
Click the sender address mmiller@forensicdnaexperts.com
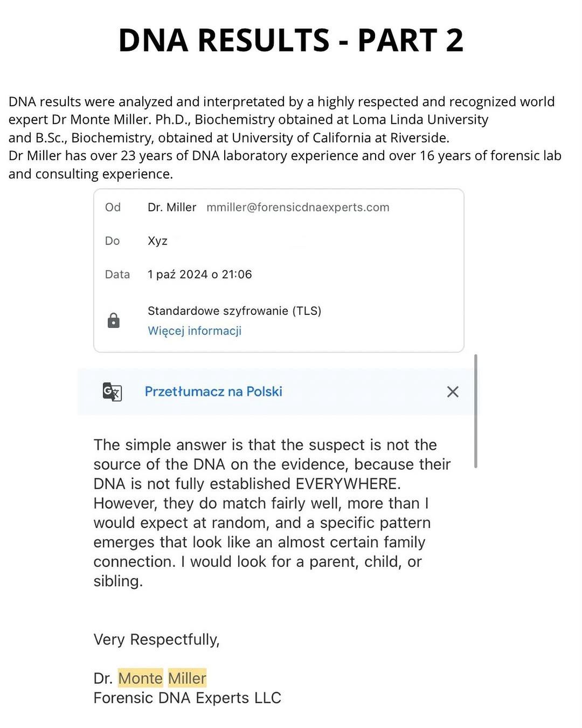click(x=297, y=207)
